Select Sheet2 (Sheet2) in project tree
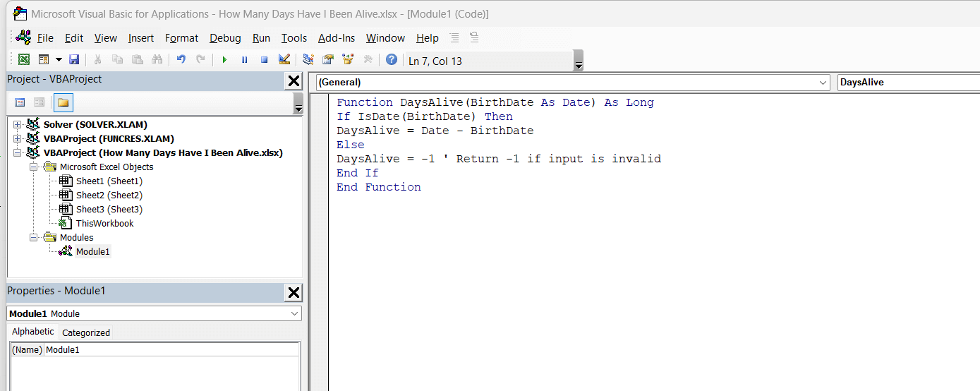The image size is (980, 391). [109, 195]
